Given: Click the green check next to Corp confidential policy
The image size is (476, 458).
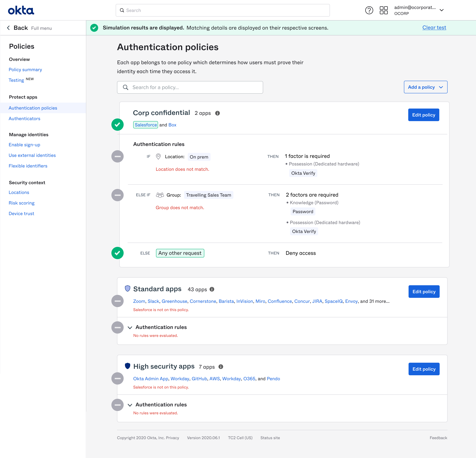Looking at the screenshot, I should 117,125.
